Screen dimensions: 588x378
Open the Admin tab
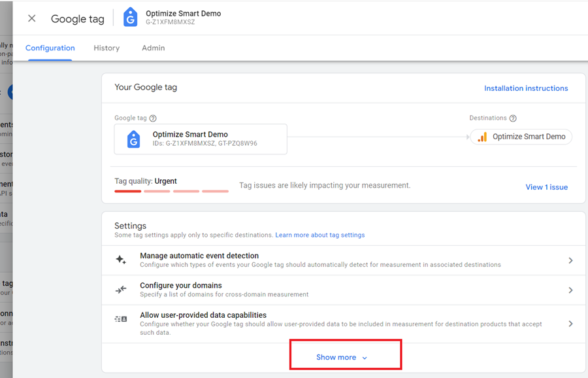[x=153, y=48]
